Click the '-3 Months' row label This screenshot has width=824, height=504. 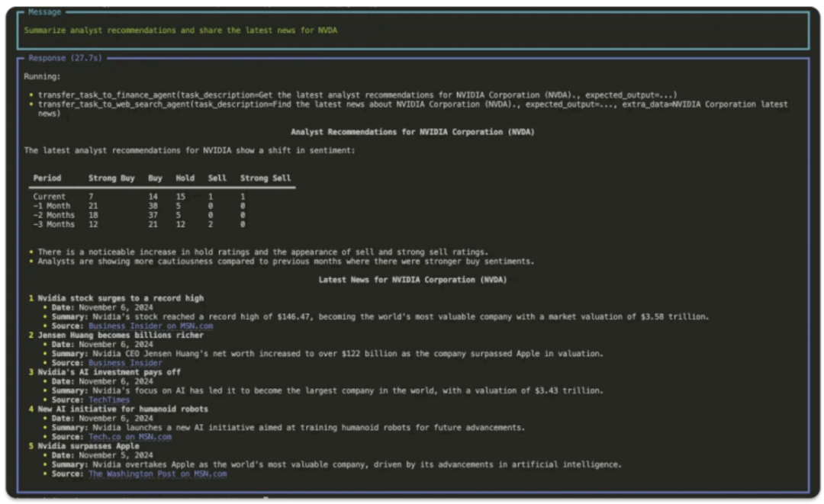pos(53,224)
